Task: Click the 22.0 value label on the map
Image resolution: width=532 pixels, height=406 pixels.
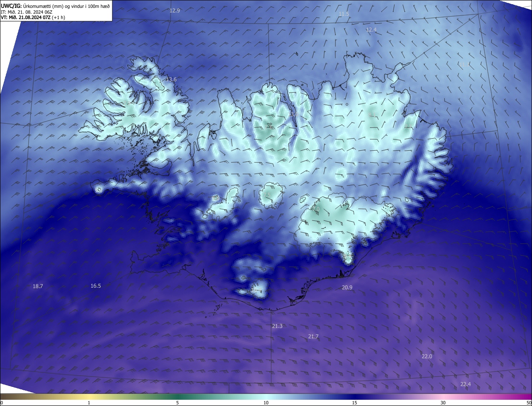Action: pyautogui.click(x=427, y=357)
